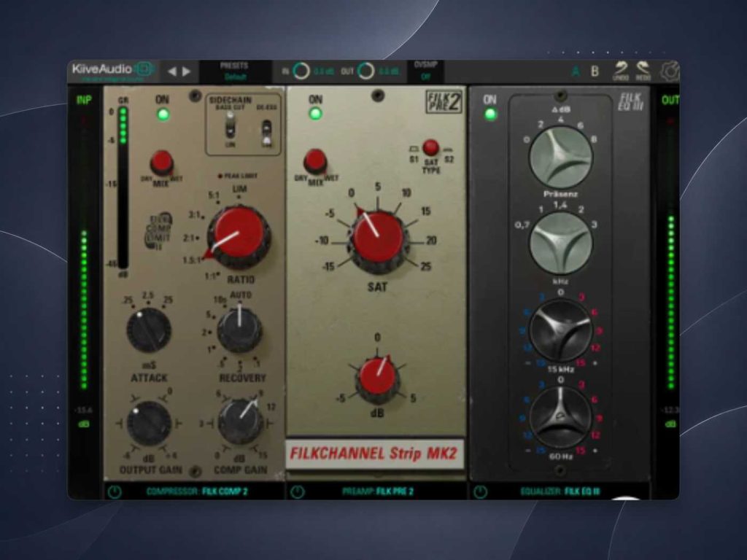Toggle preamp ON LED
Screen dimensions: 747x560
click(x=315, y=114)
